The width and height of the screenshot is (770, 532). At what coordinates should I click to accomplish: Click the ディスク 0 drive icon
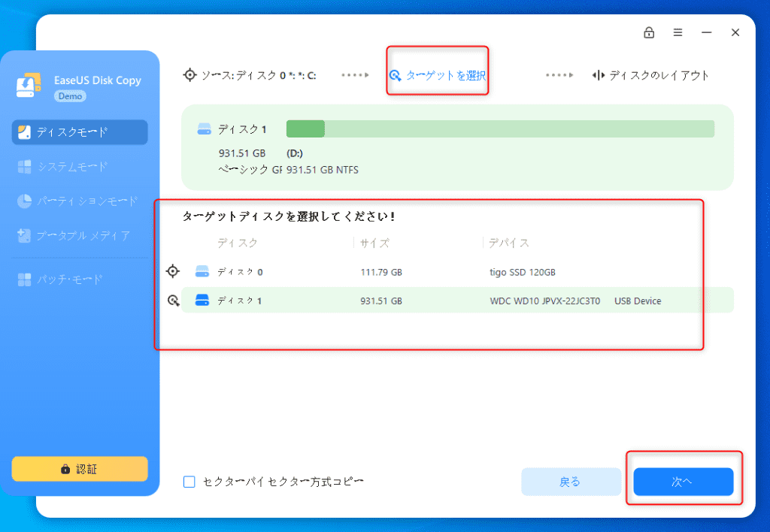tap(202, 271)
